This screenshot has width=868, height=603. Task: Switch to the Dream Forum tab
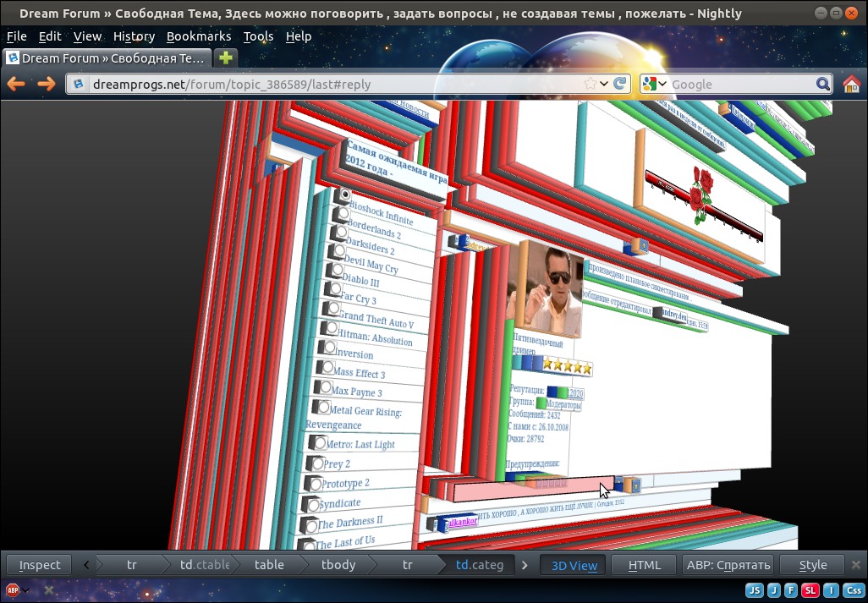[x=107, y=58]
